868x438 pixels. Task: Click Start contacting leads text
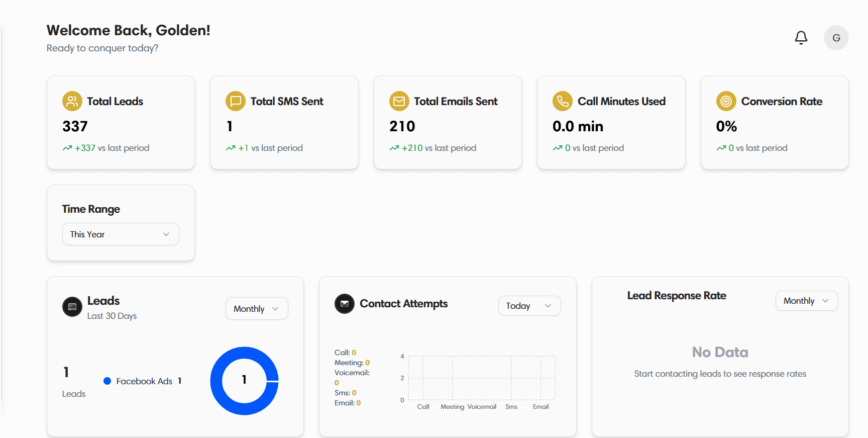tap(720, 374)
